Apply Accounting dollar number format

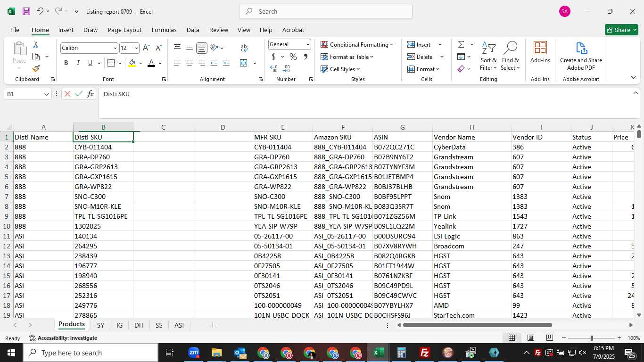(274, 57)
